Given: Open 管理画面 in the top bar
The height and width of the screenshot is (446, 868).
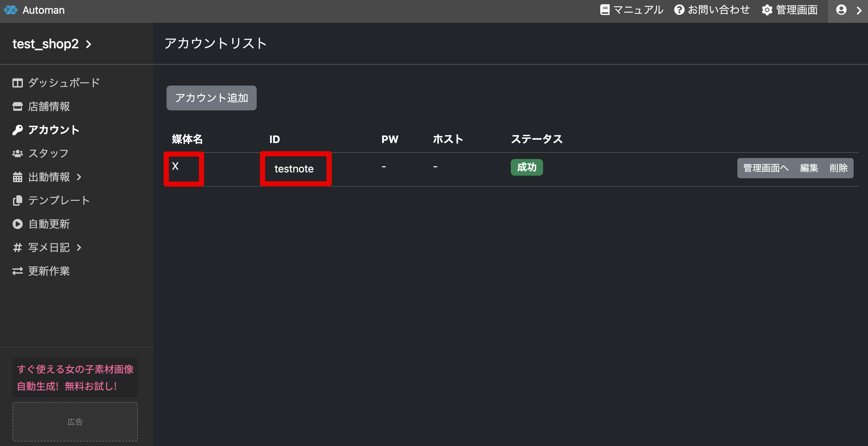Looking at the screenshot, I should coord(796,10).
